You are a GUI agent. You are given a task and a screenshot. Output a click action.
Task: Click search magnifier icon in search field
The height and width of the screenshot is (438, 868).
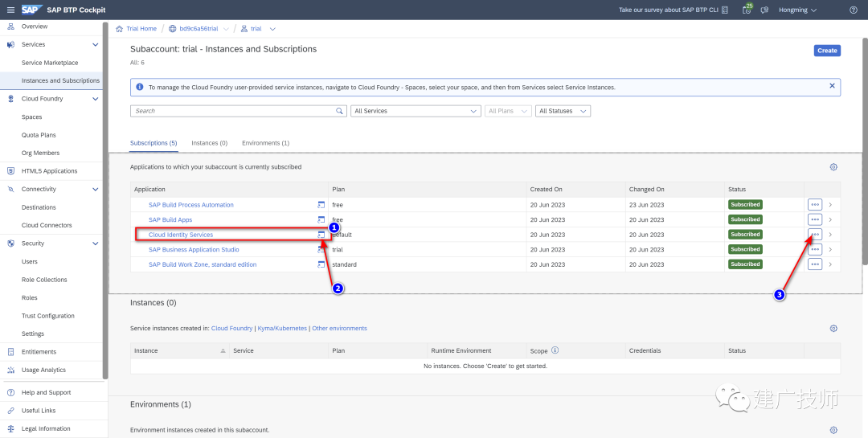pos(339,111)
